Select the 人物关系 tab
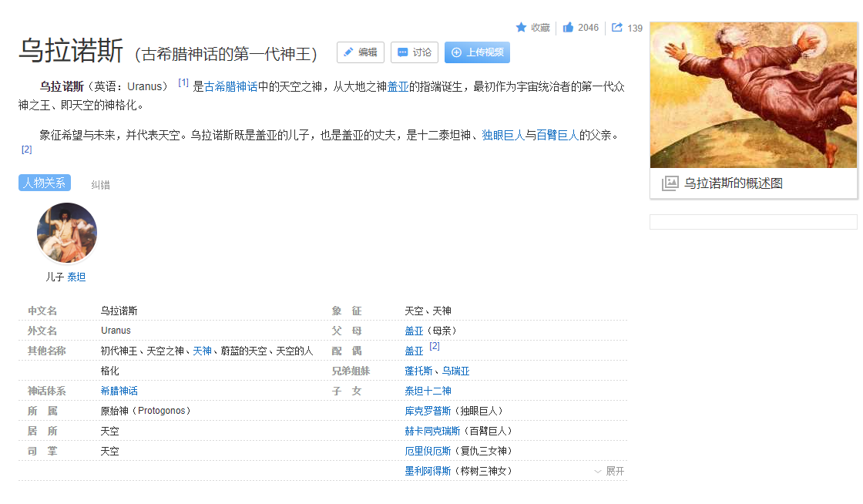Screen dimensions: 863x504 pyautogui.click(x=45, y=183)
